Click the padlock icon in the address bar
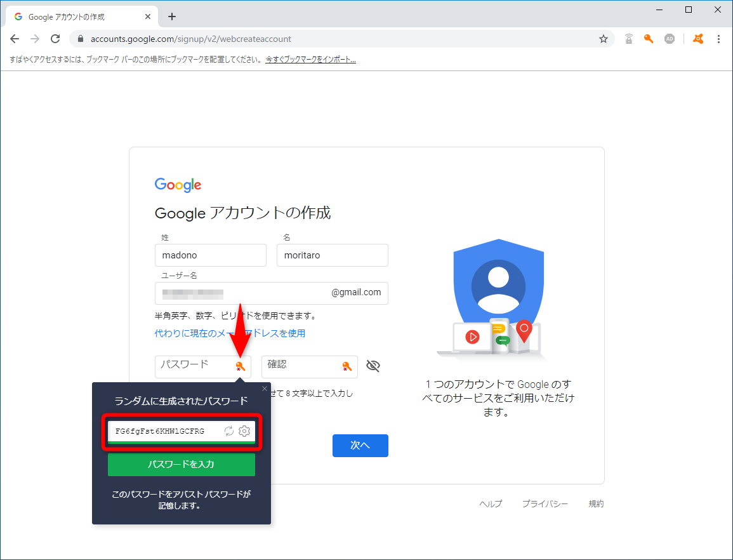 [x=80, y=39]
